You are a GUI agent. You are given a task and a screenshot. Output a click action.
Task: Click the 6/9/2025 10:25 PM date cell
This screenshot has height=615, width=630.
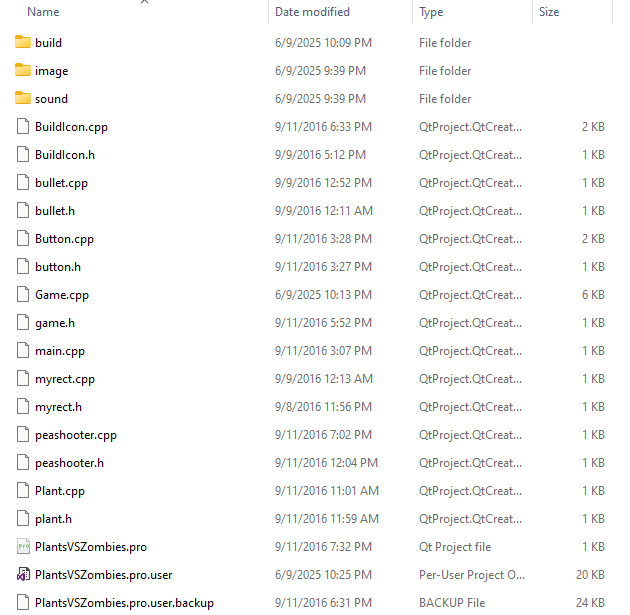pyautogui.click(x=323, y=575)
